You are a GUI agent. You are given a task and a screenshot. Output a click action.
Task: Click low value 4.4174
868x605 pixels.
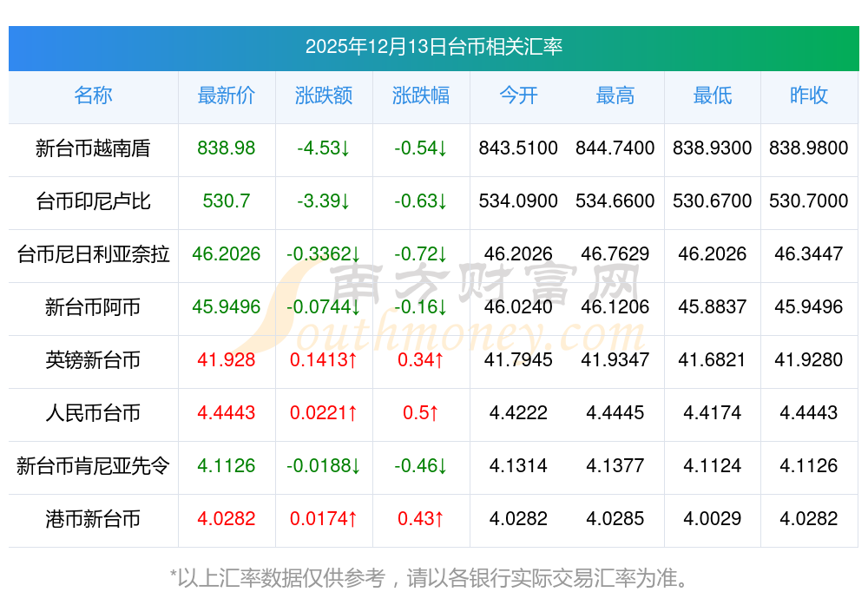coord(713,413)
